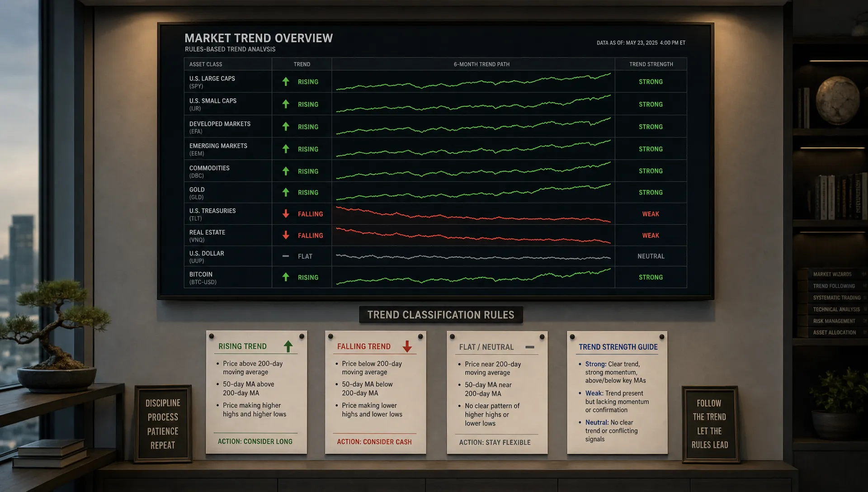Click the RISING TREND card heading
Image resolution: width=868 pixels, height=492 pixels.
click(x=242, y=346)
